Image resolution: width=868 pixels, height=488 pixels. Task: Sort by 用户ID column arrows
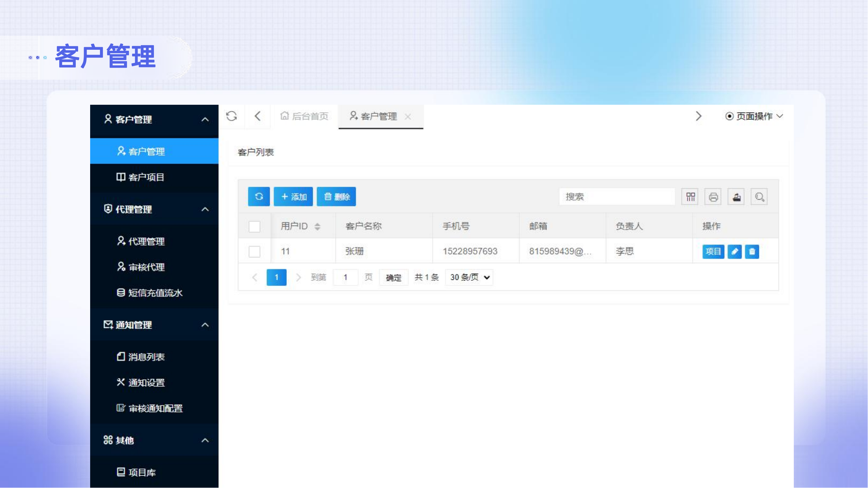click(x=317, y=227)
